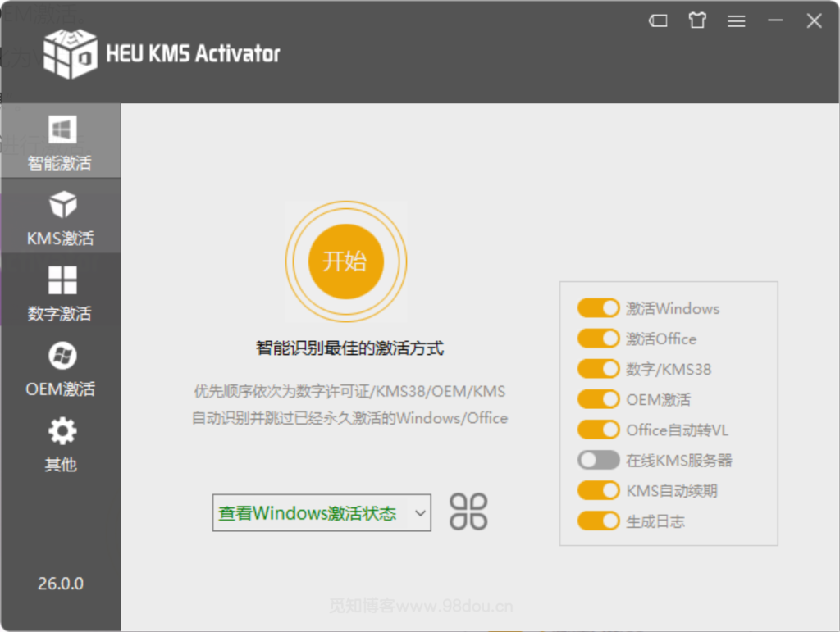Toggle off KMS自动续期
The height and width of the screenshot is (632, 840).
[598, 490]
